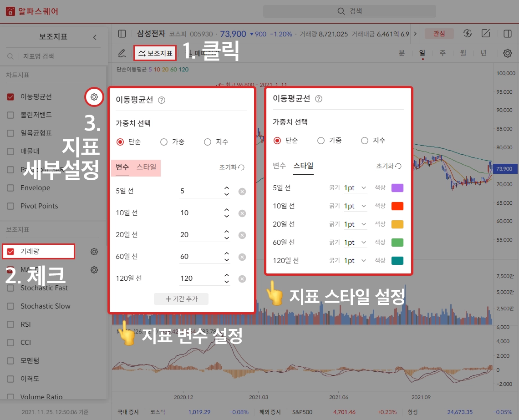Viewport: 519px width, 420px height.
Task: Pick the teal 120일 선 color swatch
Action: pyautogui.click(x=397, y=261)
